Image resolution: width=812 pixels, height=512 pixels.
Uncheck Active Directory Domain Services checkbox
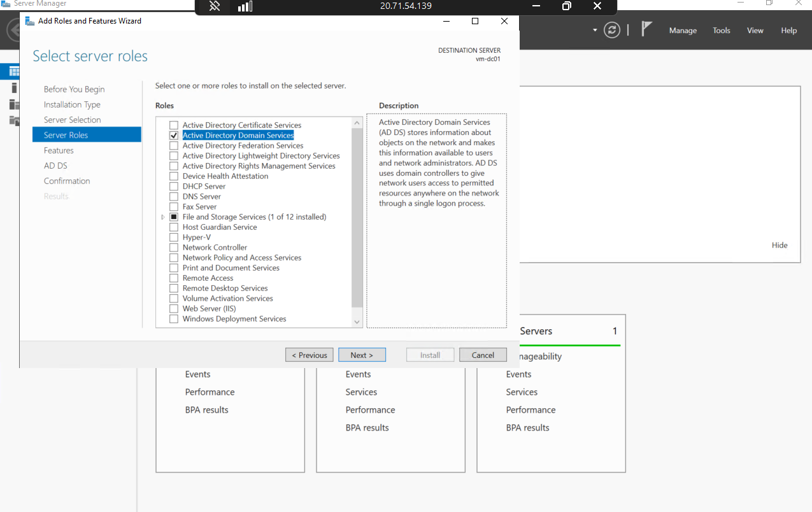click(x=174, y=136)
